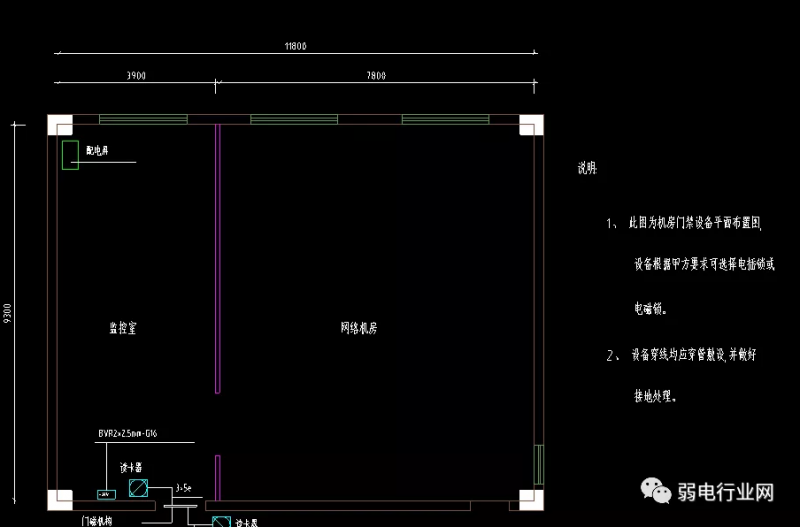Select the top-left green window on the upper wall

143,120
